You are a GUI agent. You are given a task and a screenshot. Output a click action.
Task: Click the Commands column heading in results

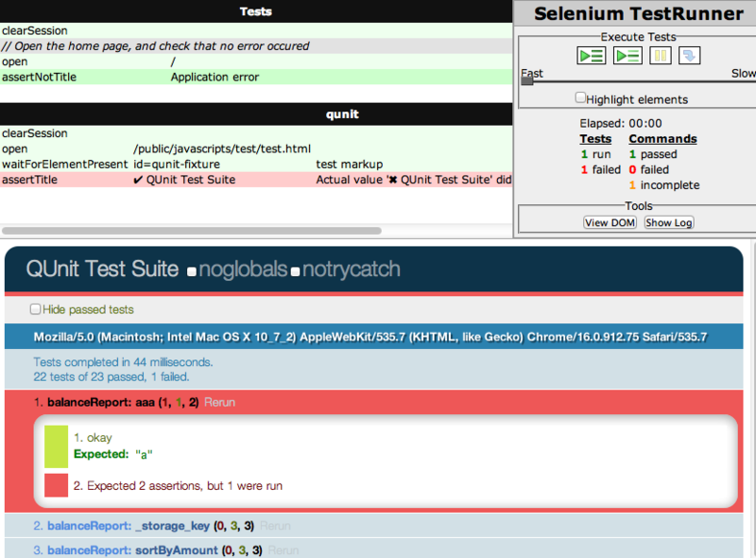663,139
